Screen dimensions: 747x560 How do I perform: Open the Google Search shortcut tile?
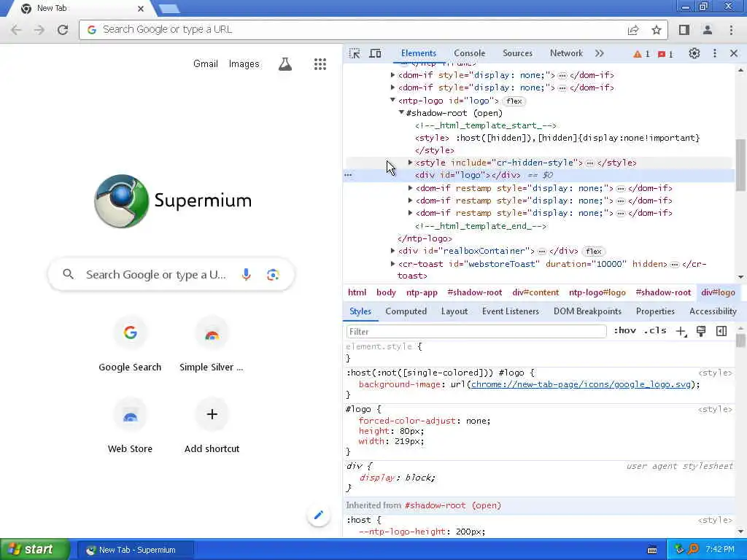click(130, 345)
